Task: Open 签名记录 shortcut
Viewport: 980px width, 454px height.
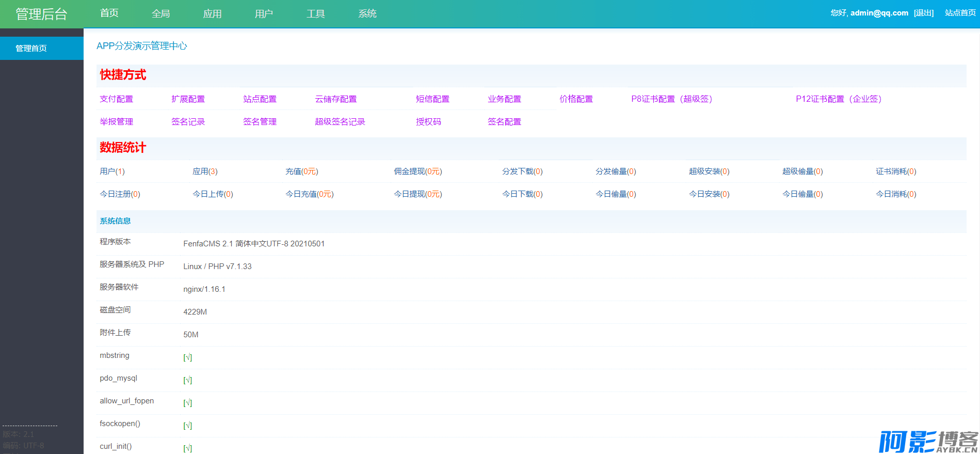Action: (188, 121)
